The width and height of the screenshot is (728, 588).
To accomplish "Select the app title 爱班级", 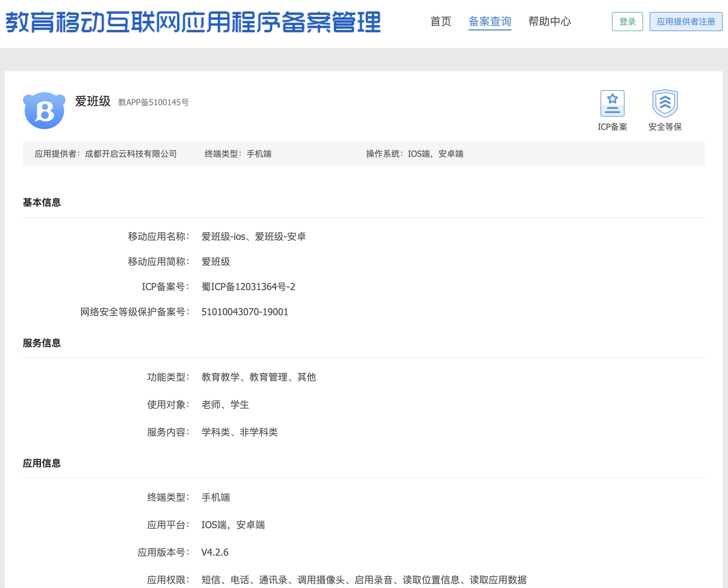I will [x=92, y=101].
